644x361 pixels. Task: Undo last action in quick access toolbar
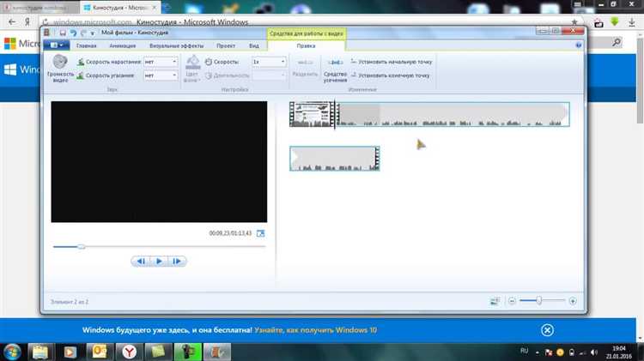coord(73,33)
